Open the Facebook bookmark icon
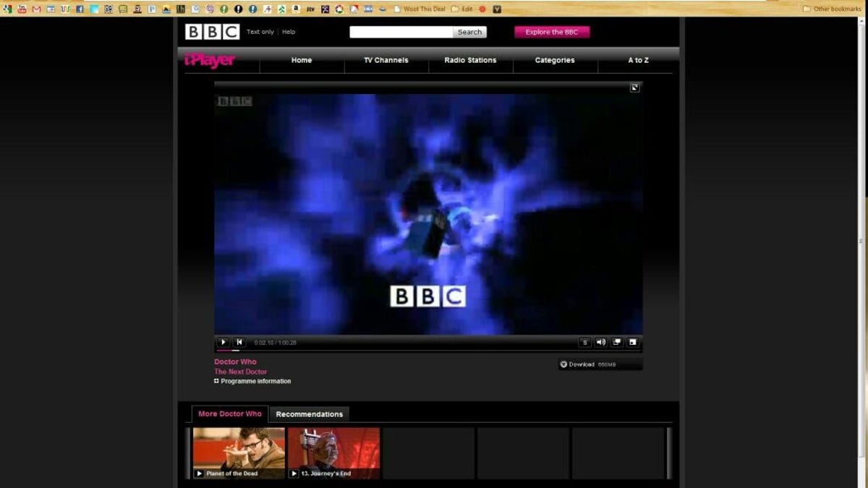The image size is (868, 488). [80, 9]
